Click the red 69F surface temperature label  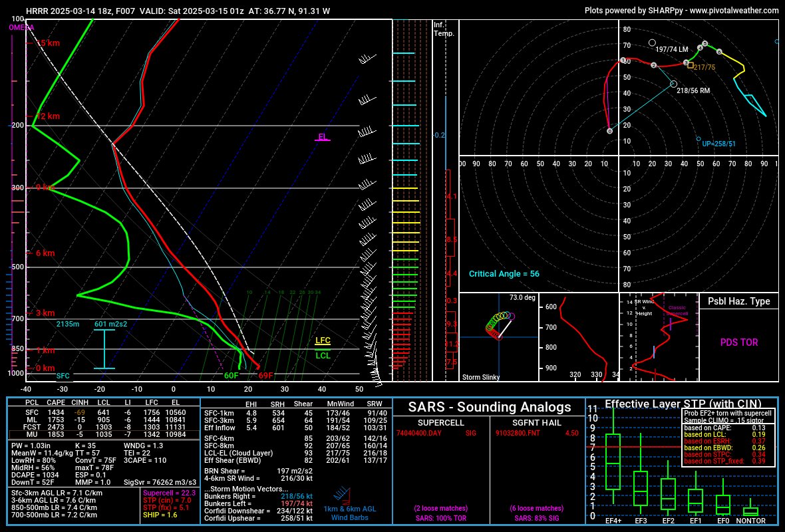click(266, 376)
